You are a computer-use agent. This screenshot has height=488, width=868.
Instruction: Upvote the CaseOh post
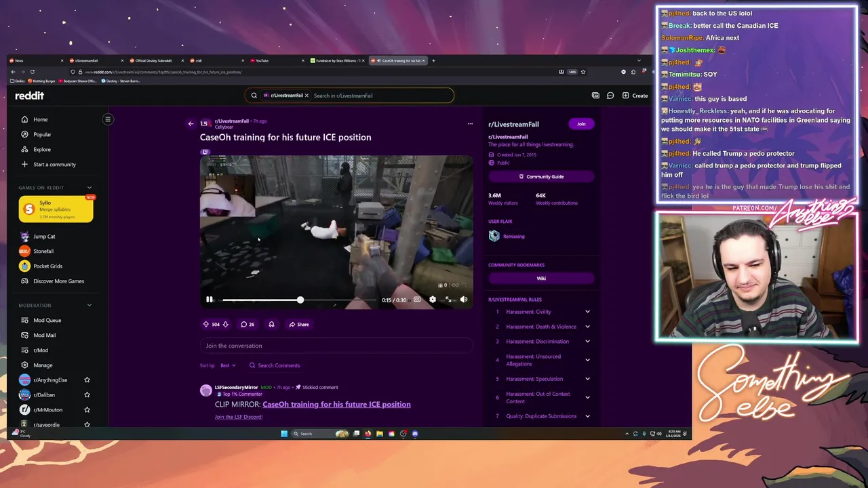206,324
